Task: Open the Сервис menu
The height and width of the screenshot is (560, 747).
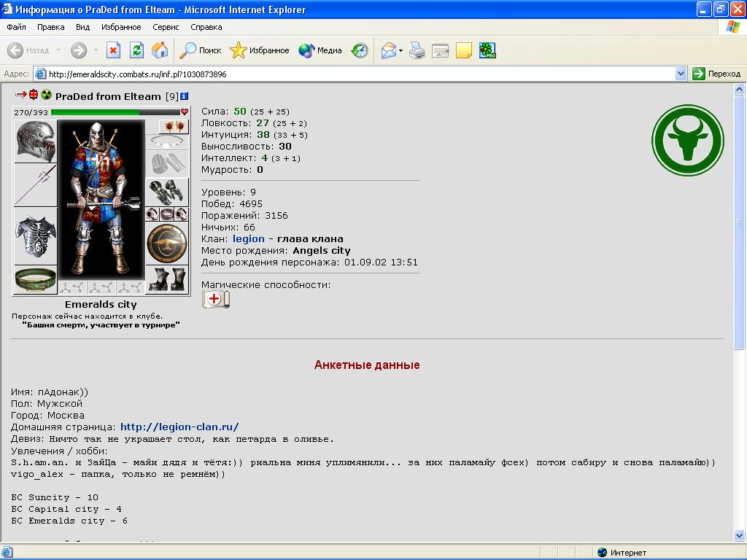Action: [x=166, y=27]
